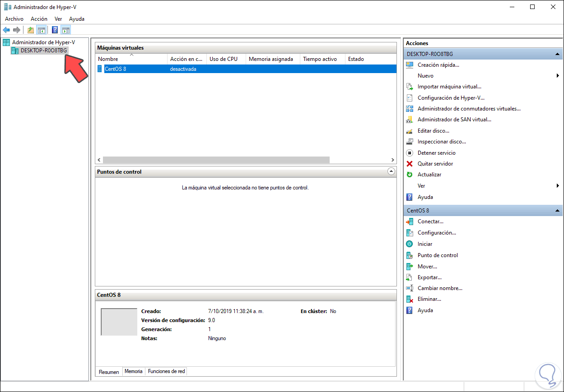564x392 pixels.
Task: Click the Exportar icon
Action: coord(410,277)
